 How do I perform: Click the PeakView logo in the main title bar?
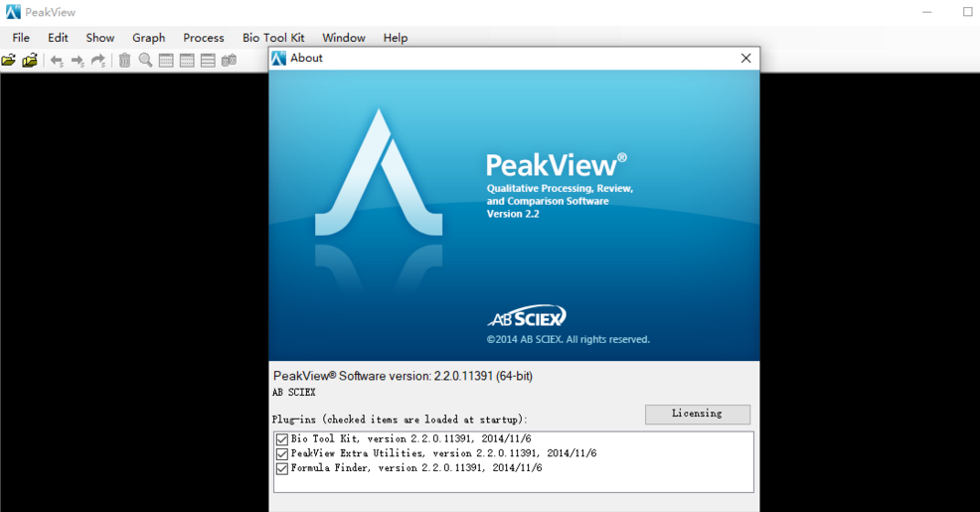(x=13, y=12)
